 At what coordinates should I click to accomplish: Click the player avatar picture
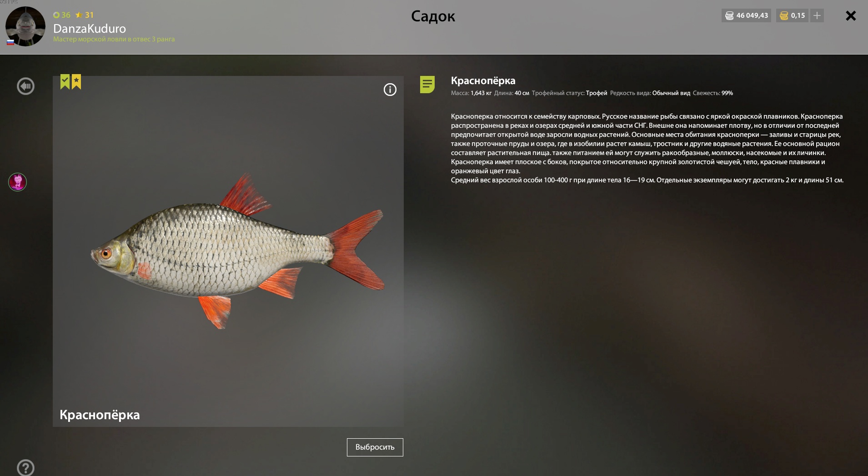pos(25,26)
